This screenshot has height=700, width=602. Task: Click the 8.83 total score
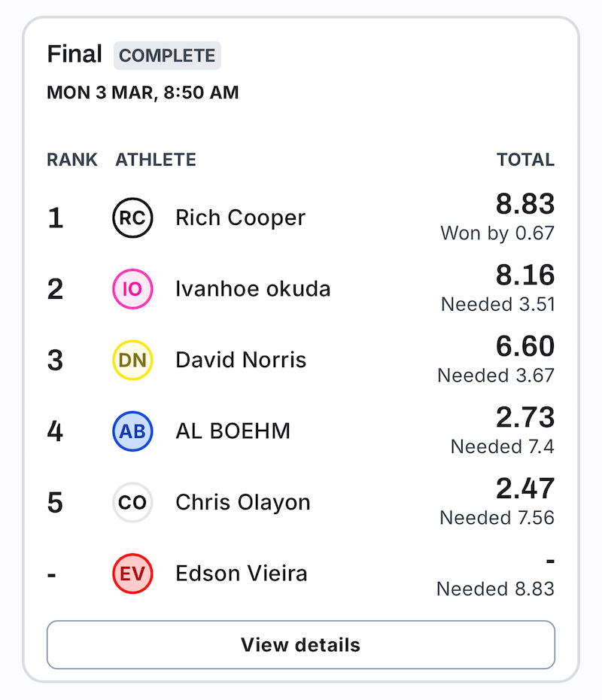coord(525,204)
